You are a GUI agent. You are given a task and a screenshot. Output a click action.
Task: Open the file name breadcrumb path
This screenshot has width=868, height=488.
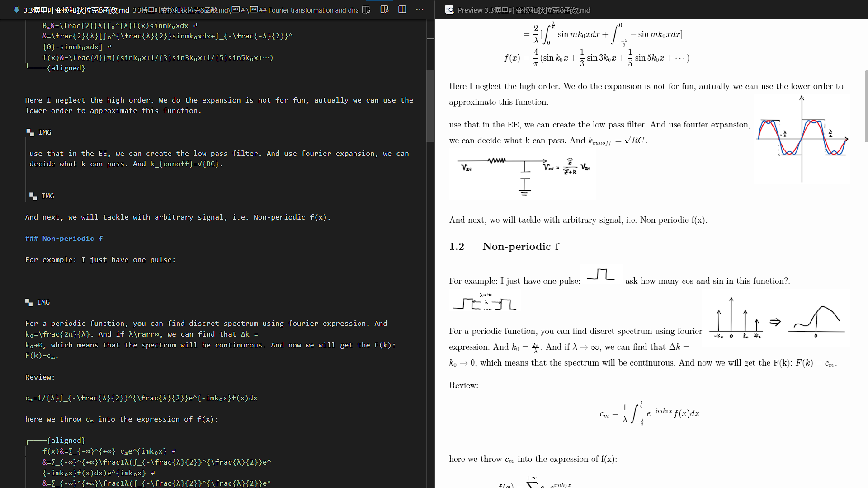[181, 10]
